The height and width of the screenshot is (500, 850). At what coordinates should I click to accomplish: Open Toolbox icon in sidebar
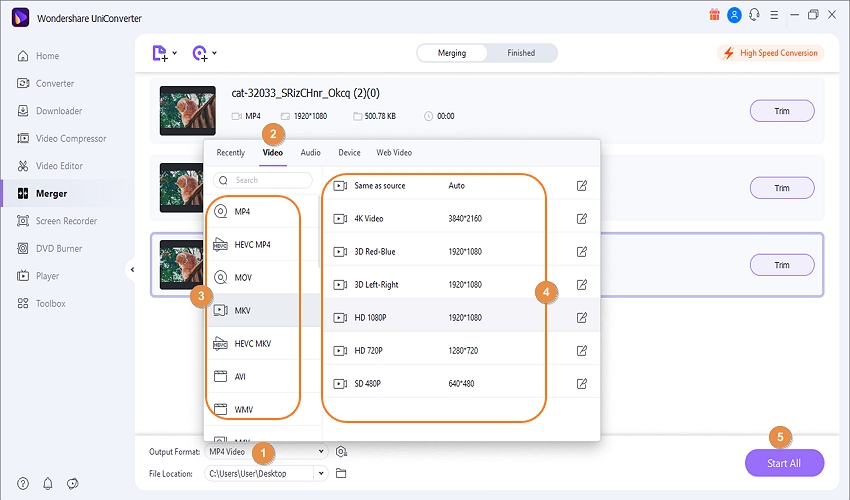coord(23,303)
